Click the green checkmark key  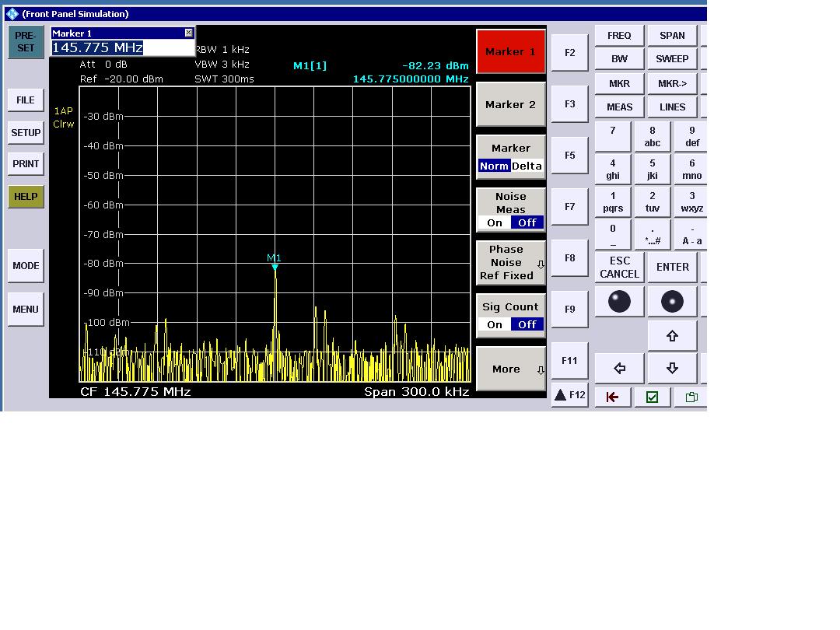652,397
